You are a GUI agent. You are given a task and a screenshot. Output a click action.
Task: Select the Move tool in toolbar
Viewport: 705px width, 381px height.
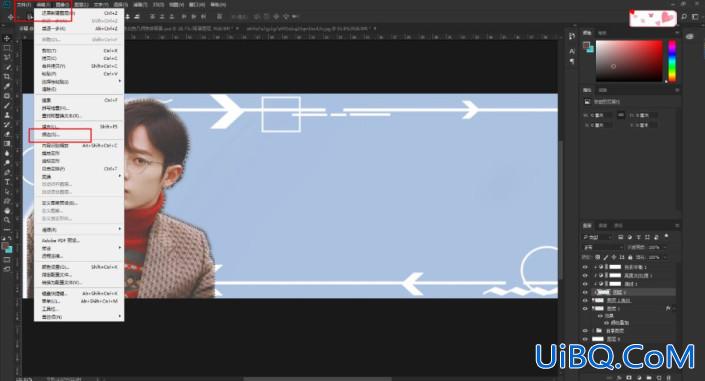pyautogui.click(x=7, y=39)
